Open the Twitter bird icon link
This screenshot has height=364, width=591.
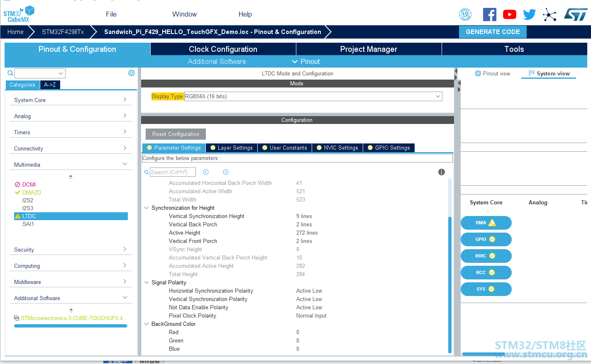530,15
